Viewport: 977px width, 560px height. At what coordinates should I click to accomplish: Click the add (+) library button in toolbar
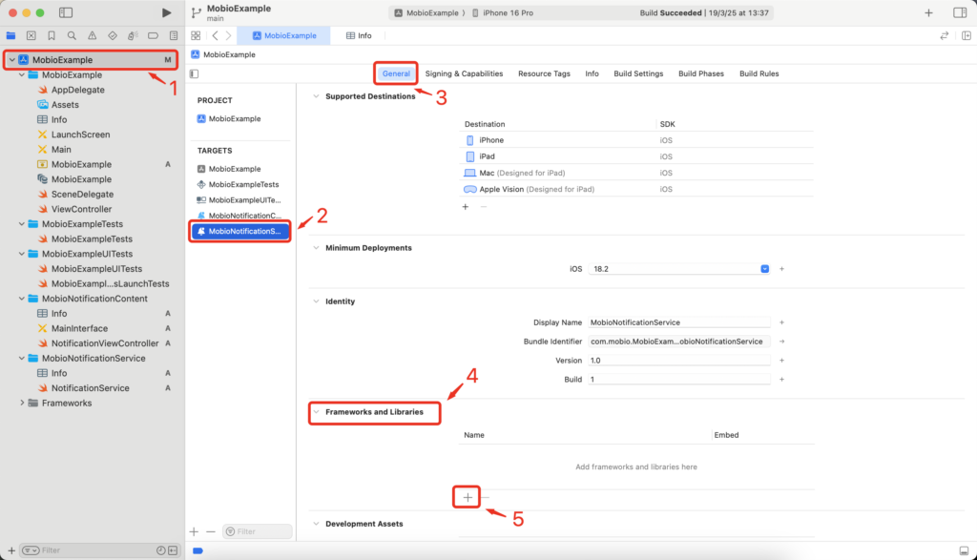929,12
